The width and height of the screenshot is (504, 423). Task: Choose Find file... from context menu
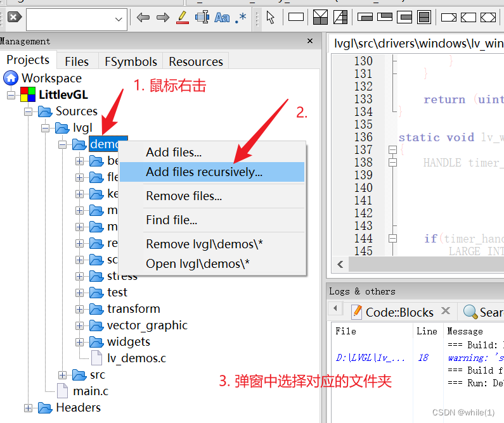(x=212, y=220)
